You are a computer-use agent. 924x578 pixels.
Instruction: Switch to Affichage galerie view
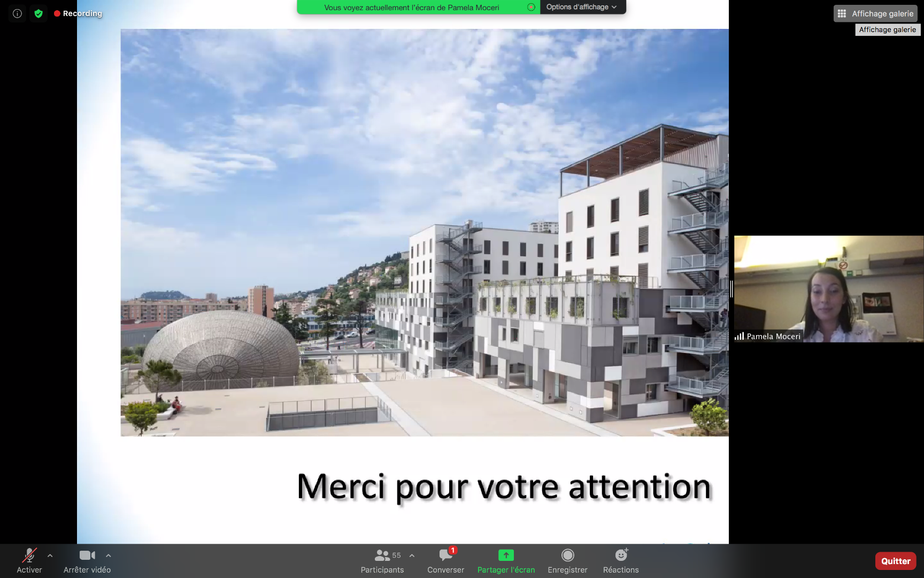[x=876, y=13]
